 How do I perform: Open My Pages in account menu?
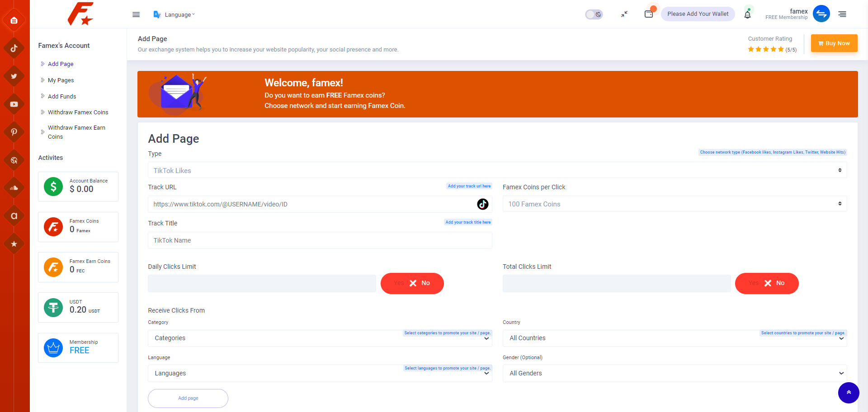point(61,80)
